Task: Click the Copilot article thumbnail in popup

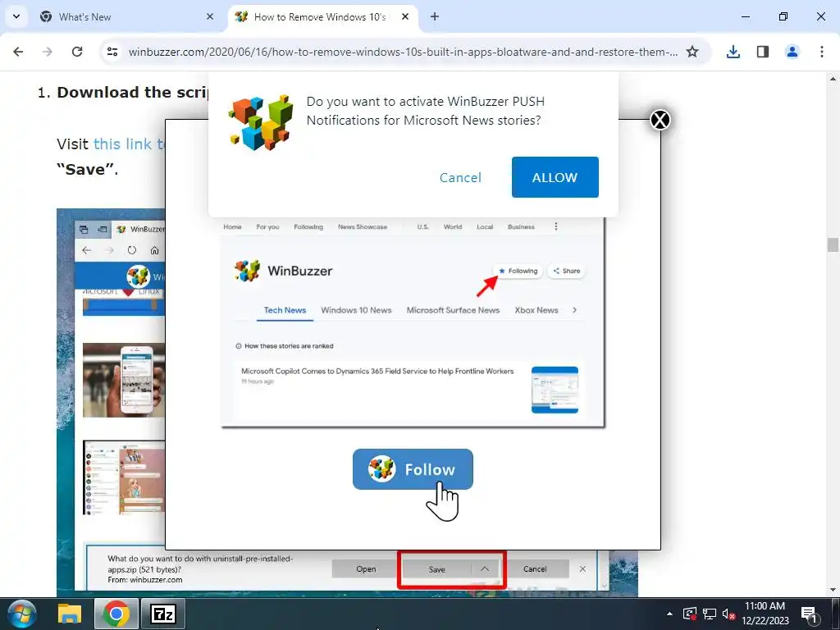Action: pos(555,390)
